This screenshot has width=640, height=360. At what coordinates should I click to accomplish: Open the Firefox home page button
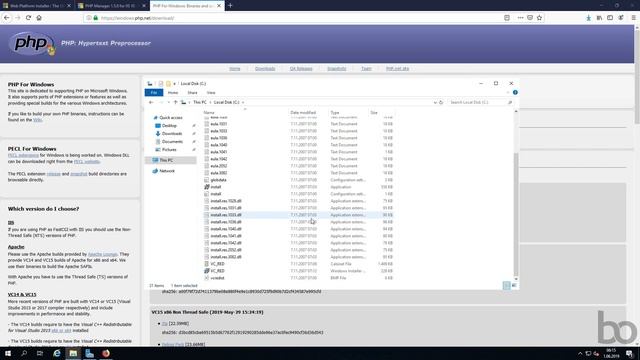point(39,18)
